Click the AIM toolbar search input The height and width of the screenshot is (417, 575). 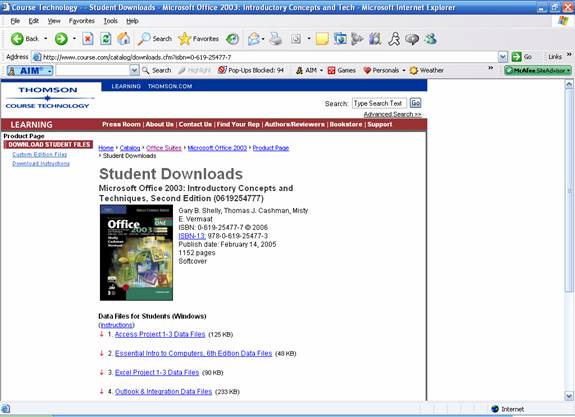(x=93, y=70)
